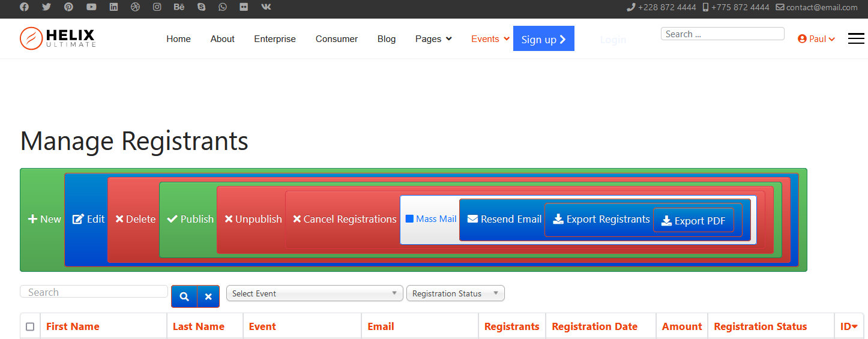
Task: Open the Paul user menu
Action: tap(816, 39)
